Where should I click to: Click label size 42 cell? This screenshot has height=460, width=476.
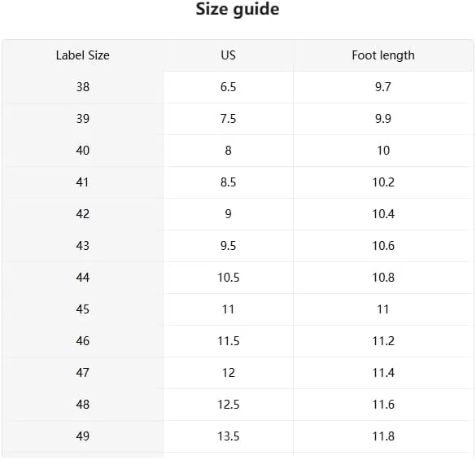(x=82, y=214)
